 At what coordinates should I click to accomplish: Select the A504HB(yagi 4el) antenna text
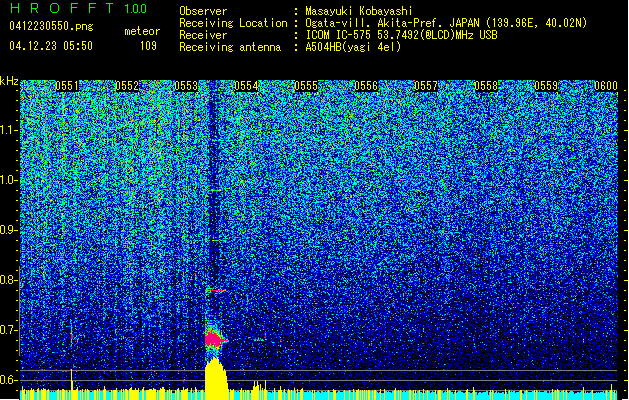(x=353, y=47)
